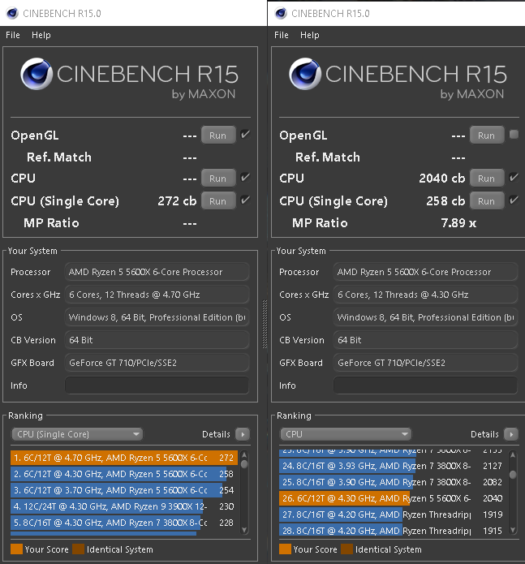Screen dimensions: 525x564
Task: Uncheck CPU checkbox in left window
Action: pos(245,177)
